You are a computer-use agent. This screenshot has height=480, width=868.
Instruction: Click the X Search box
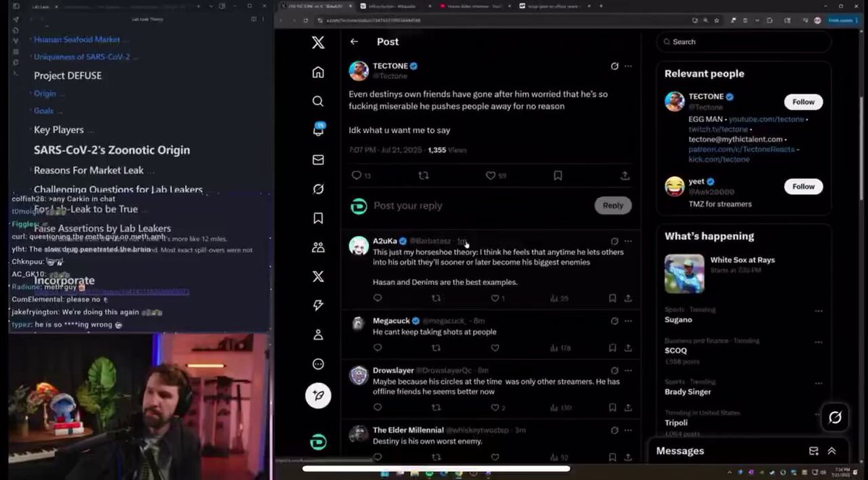(744, 42)
